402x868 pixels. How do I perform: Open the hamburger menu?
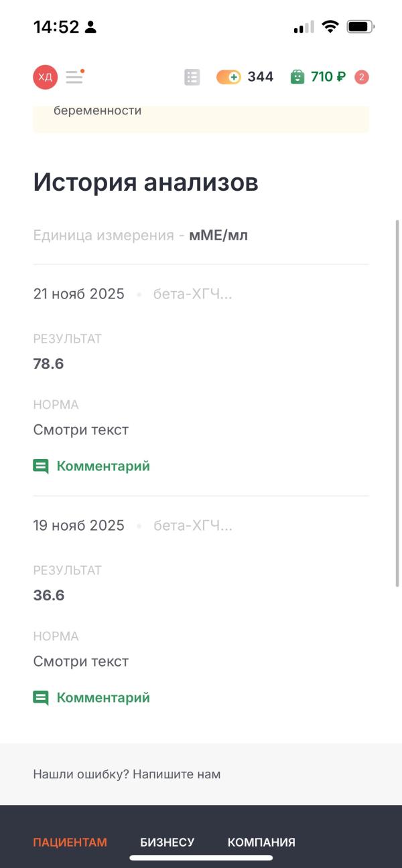pyautogui.click(x=74, y=77)
